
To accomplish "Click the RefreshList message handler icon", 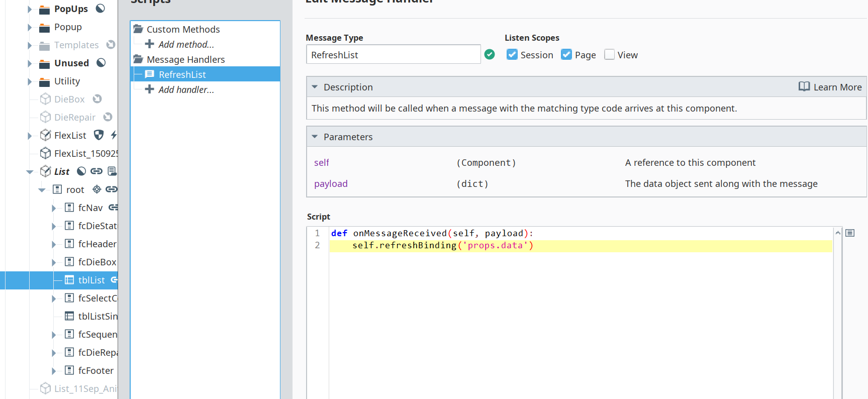I will (149, 74).
